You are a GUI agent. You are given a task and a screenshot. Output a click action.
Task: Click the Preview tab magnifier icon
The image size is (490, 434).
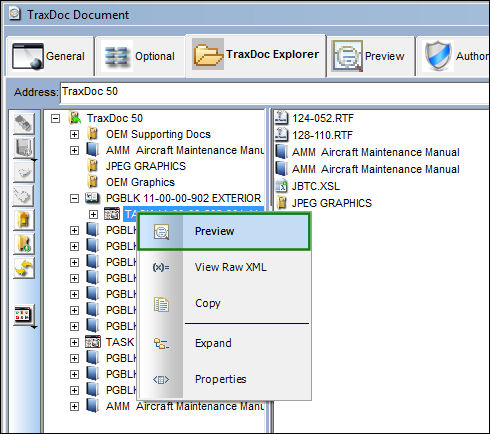[x=347, y=56]
